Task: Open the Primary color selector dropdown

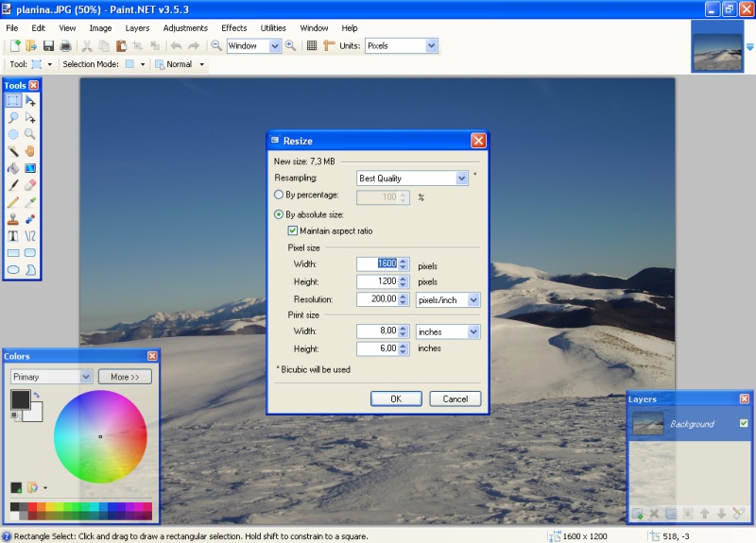Action: (85, 377)
